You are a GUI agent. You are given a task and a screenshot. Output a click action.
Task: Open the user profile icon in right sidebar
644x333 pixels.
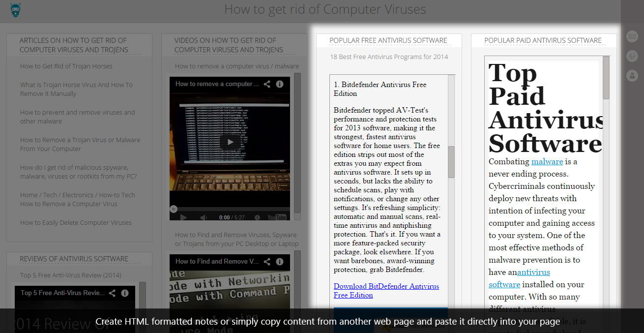click(632, 76)
